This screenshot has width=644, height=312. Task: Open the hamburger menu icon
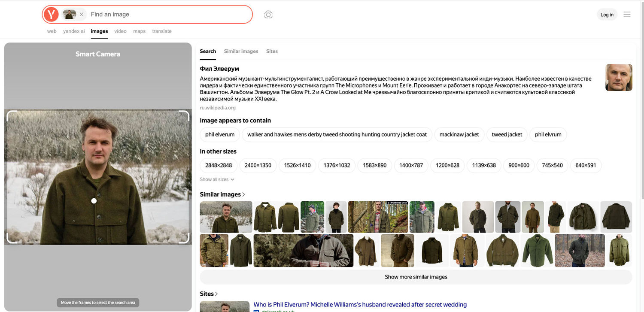pos(627,15)
